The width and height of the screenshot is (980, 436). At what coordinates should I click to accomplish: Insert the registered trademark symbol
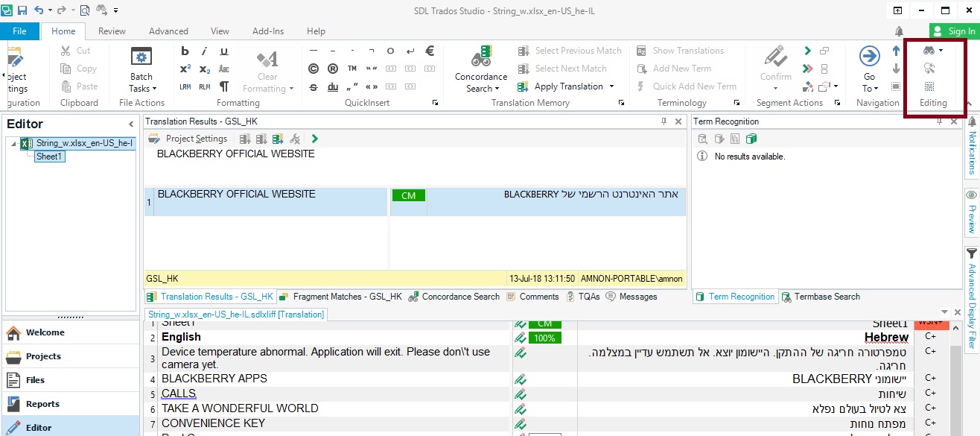[333, 69]
